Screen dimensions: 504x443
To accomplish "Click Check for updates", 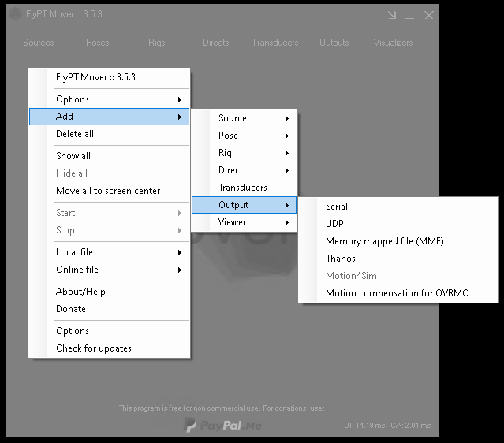I will click(109, 348).
